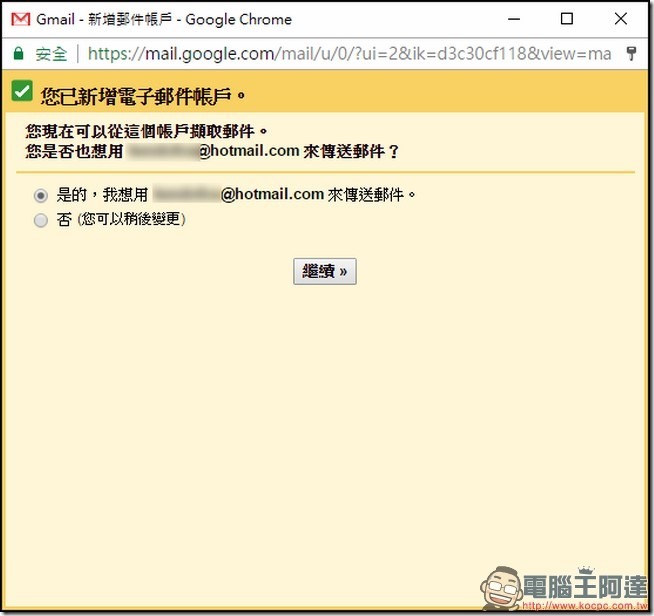The image size is (654, 616).
Task: Click the green secure padlock icon
Action: (18, 54)
